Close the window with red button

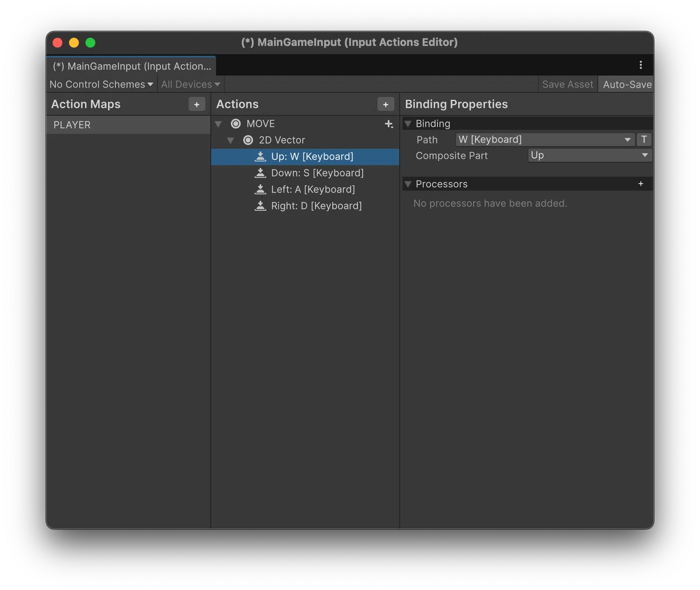(x=58, y=43)
